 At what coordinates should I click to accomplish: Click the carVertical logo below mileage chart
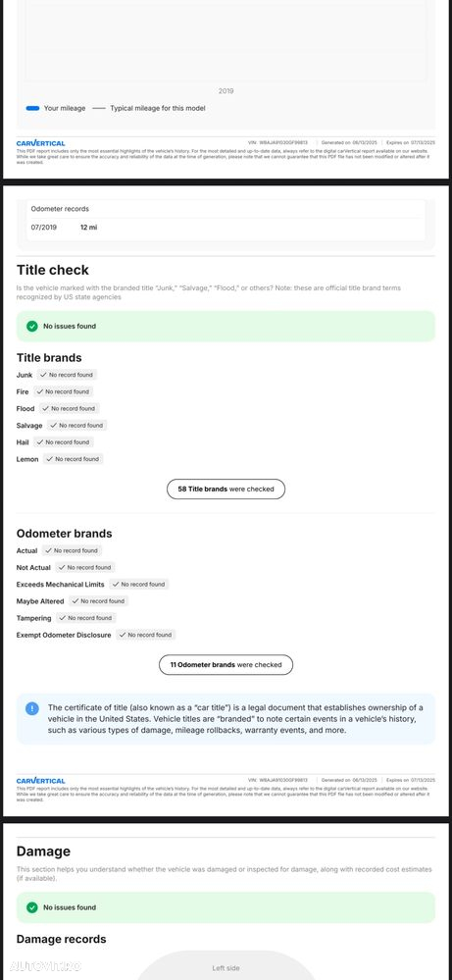(x=40, y=143)
